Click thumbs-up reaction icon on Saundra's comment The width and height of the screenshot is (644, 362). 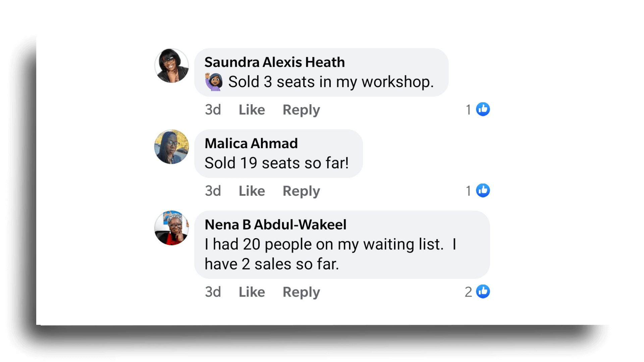tap(483, 109)
